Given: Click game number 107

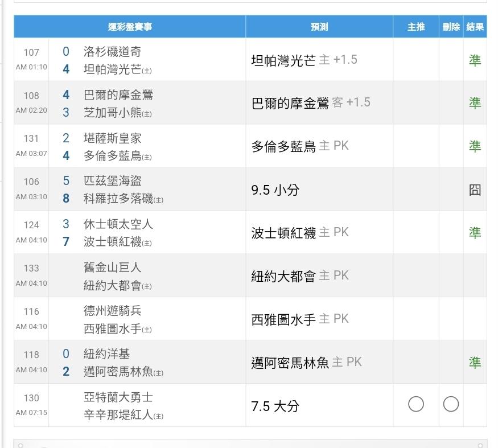Looking at the screenshot, I should coord(31,52).
